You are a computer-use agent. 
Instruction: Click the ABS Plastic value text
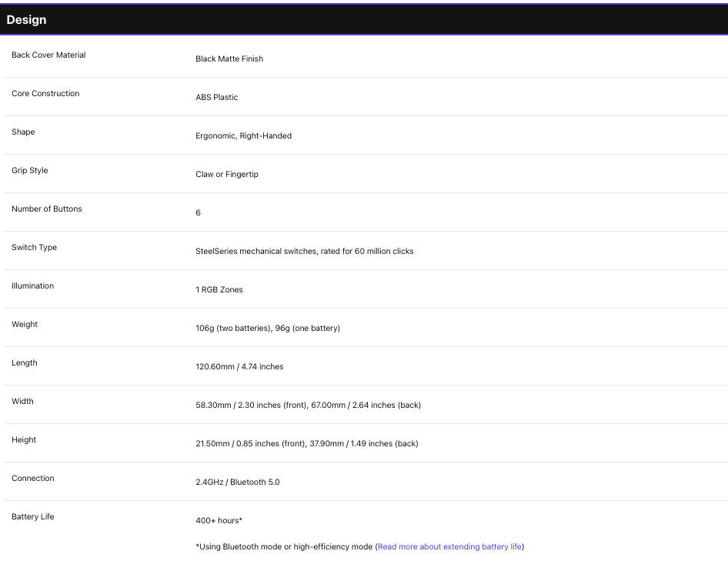pos(217,97)
